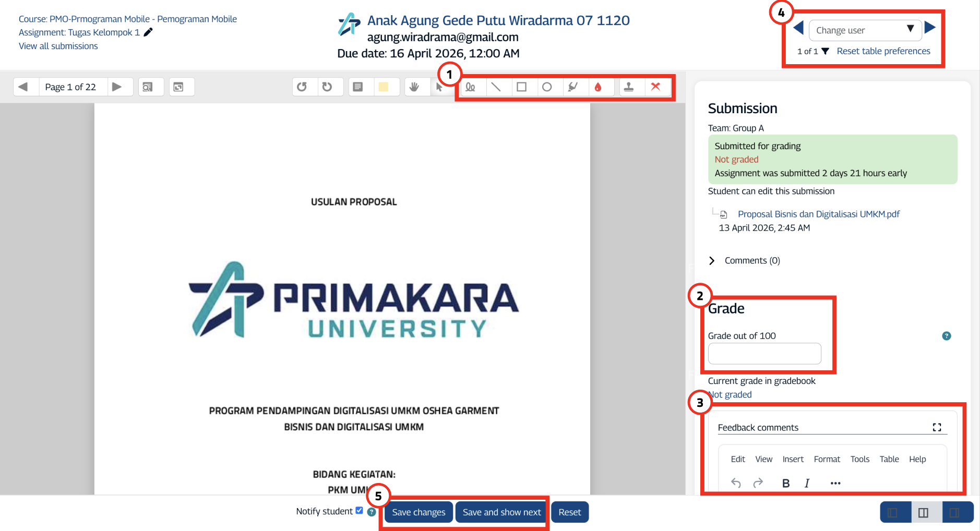Reveal more editor toolbar buttons

click(835, 483)
